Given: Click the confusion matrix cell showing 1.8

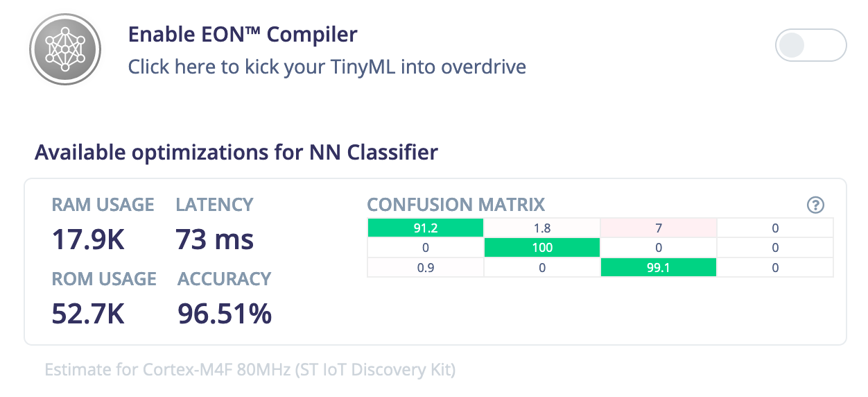Looking at the screenshot, I should [542, 228].
